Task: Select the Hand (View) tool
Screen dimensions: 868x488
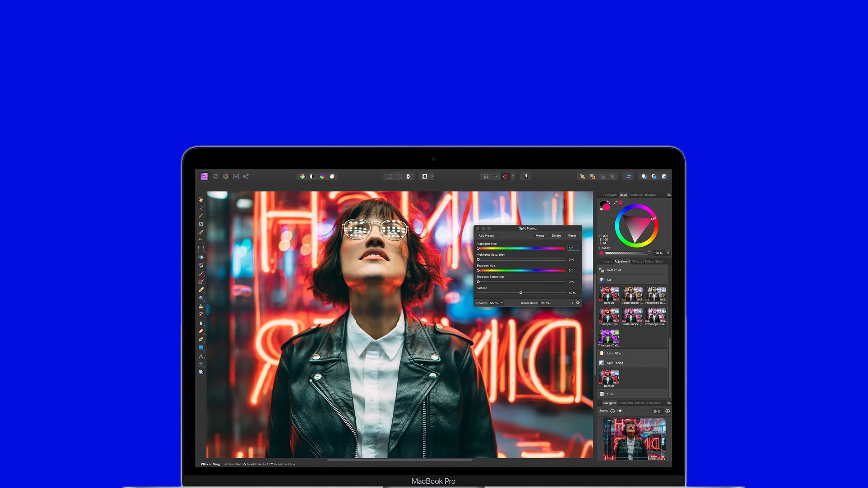Action: [x=201, y=199]
